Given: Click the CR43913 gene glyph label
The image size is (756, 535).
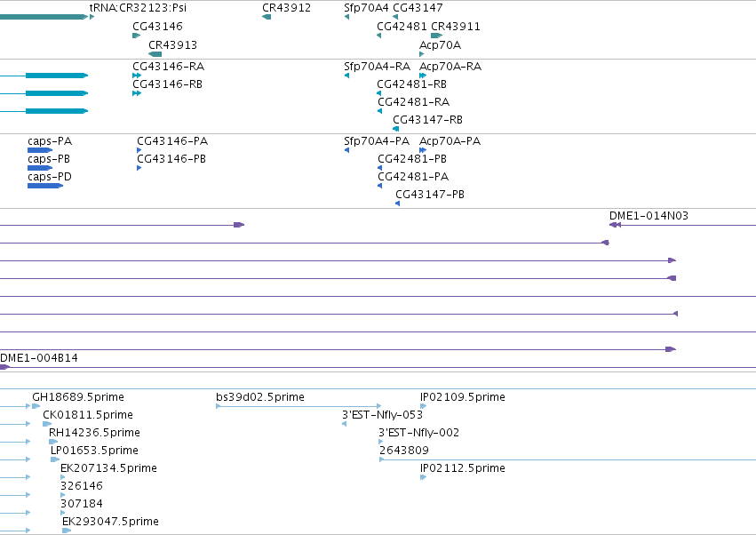Looking at the screenshot, I should click(x=172, y=44).
